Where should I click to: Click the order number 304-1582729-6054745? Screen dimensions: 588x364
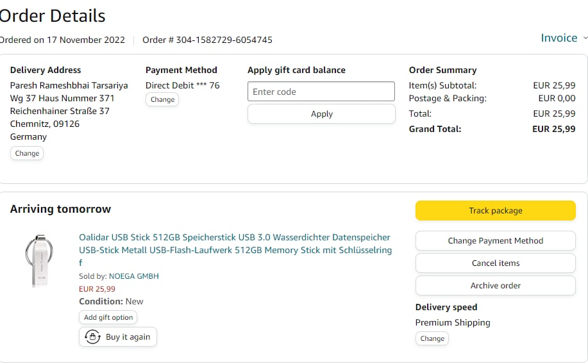pos(223,40)
